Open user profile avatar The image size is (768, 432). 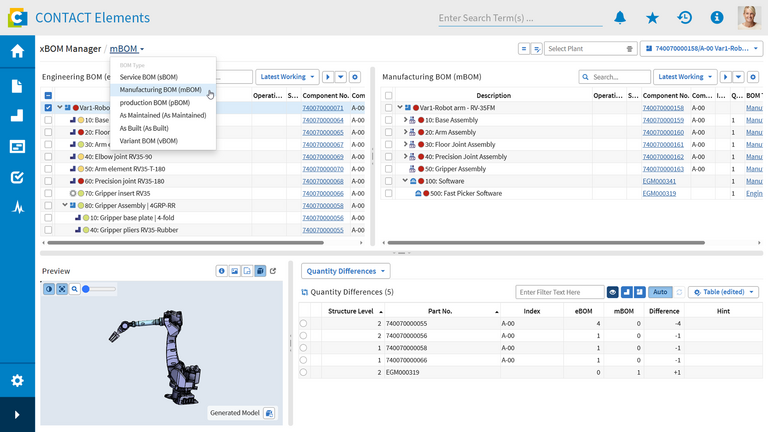tap(749, 18)
